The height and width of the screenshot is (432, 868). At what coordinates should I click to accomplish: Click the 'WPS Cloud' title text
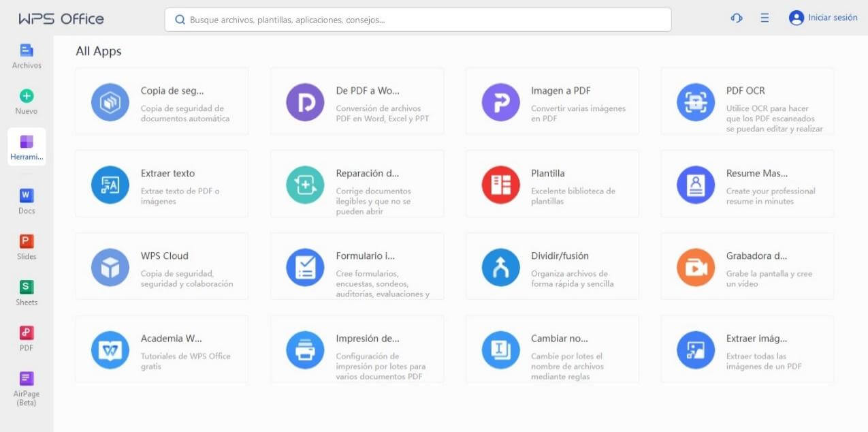click(165, 256)
